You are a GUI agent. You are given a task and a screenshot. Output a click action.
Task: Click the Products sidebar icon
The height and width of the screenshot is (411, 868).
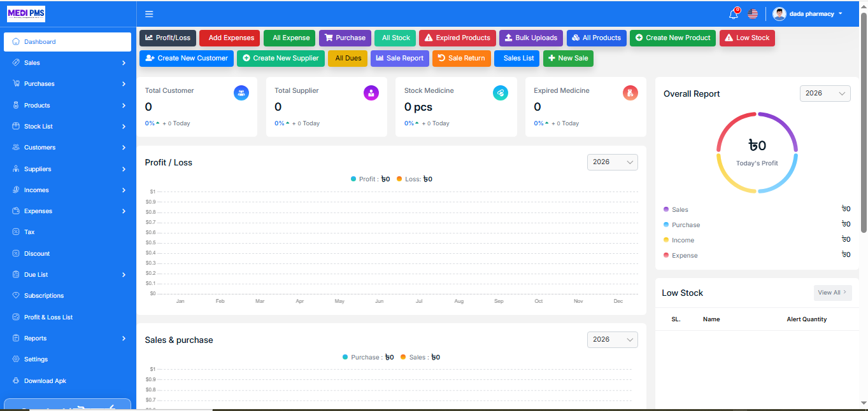tap(16, 106)
